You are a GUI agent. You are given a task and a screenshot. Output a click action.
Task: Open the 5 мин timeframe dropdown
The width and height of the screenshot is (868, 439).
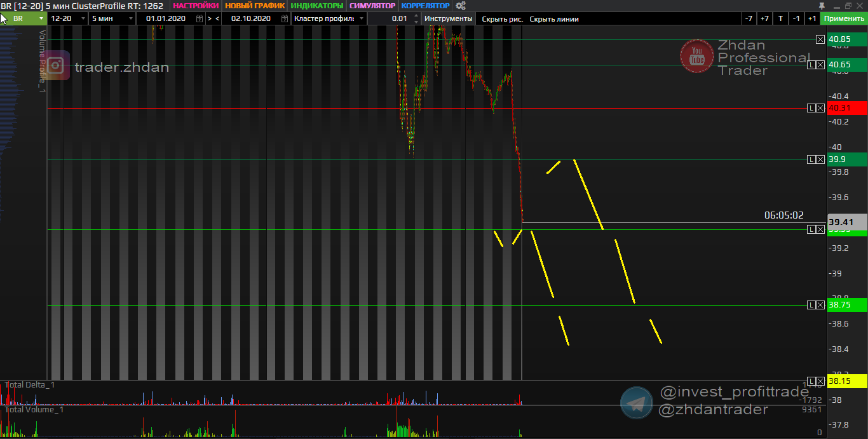[x=131, y=18]
